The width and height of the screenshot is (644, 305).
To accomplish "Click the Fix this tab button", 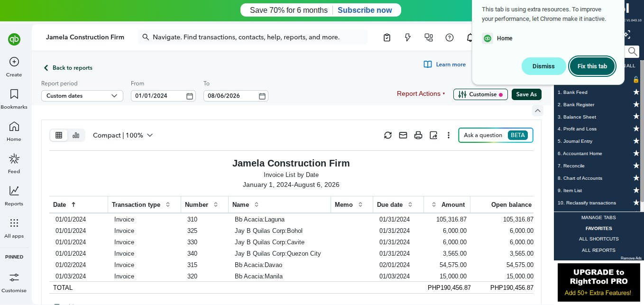I will pos(592,66).
